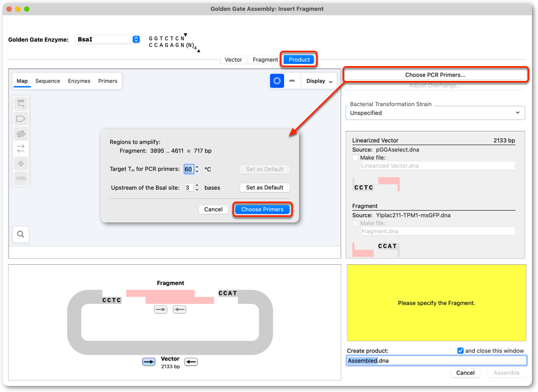
Task: Uncheck 'and close this window' option
Action: pyautogui.click(x=460, y=351)
